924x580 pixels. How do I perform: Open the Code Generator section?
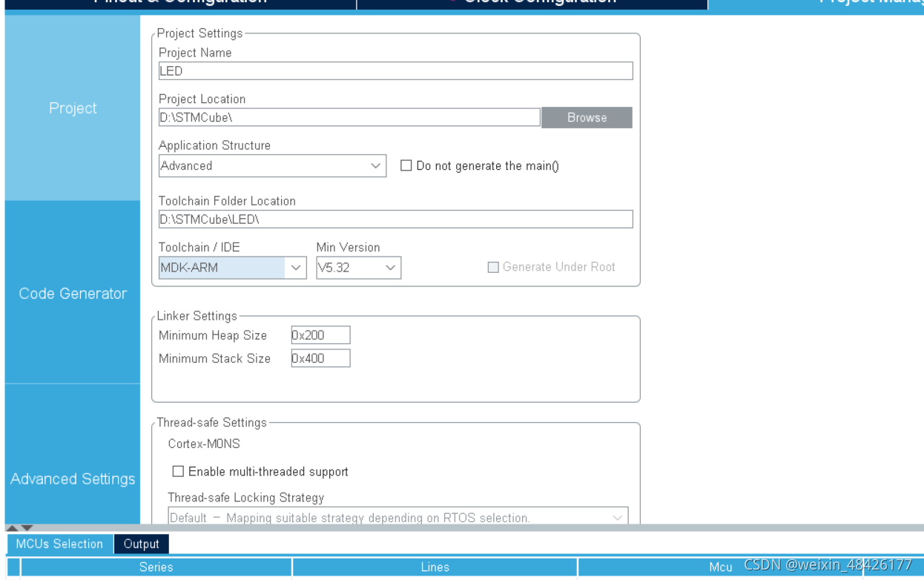point(72,293)
